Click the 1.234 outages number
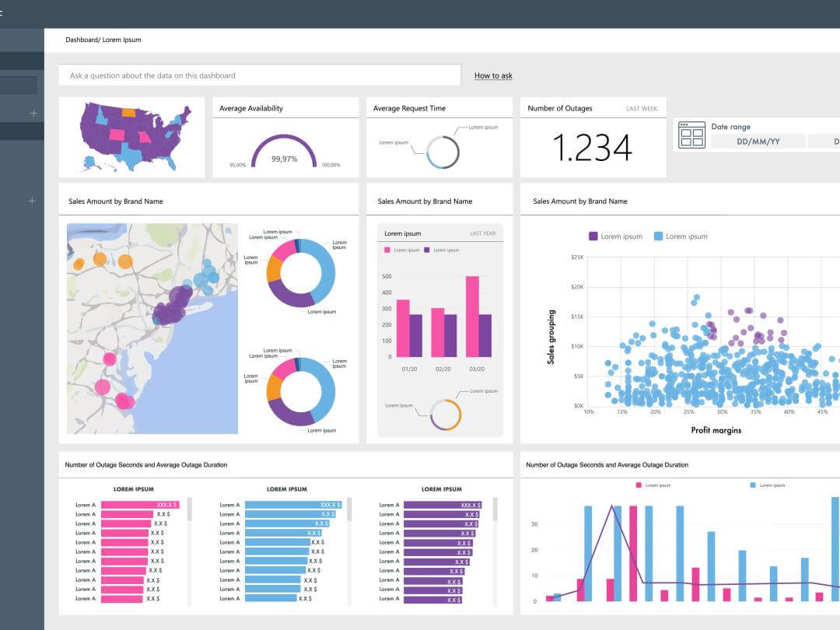The width and height of the screenshot is (840, 630). [x=593, y=148]
